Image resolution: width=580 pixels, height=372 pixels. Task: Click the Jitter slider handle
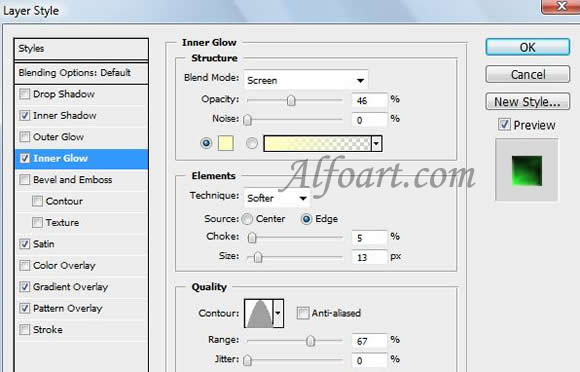point(247,360)
